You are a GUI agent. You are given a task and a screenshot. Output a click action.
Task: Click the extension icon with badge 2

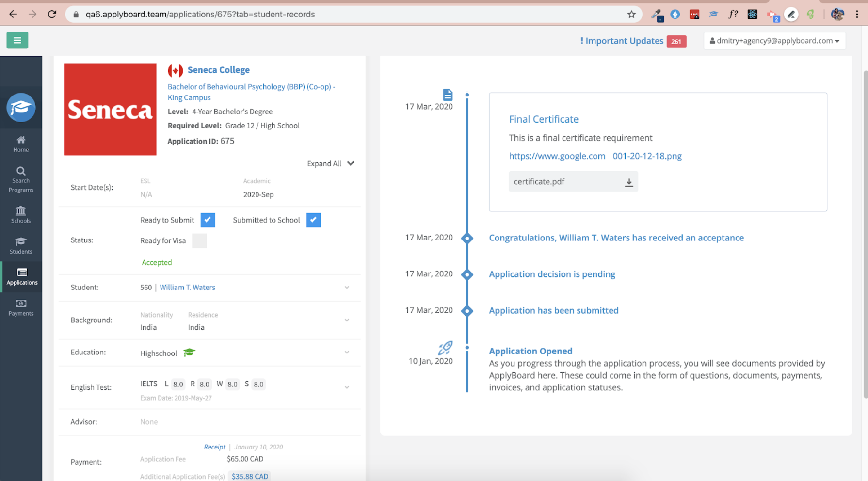773,16
